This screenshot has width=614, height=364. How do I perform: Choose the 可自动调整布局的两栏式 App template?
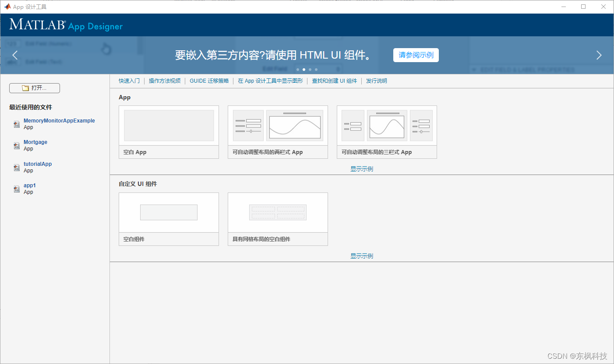coord(278,132)
